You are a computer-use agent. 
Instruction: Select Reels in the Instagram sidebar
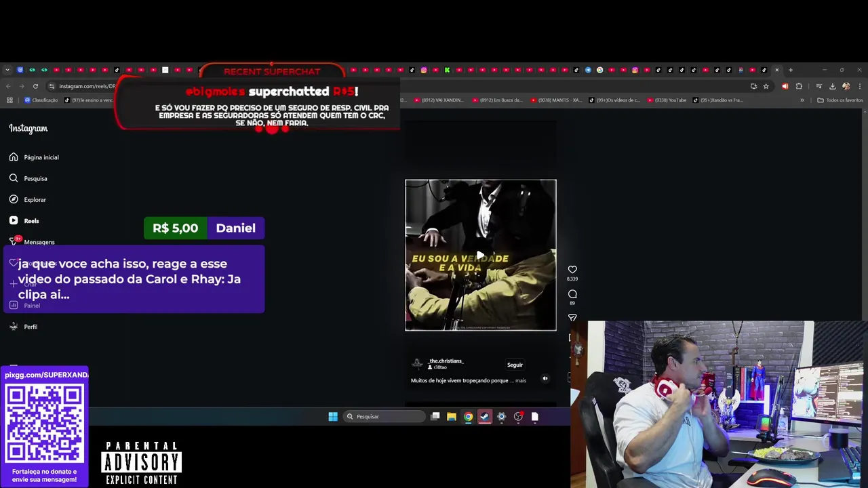tap(24, 221)
